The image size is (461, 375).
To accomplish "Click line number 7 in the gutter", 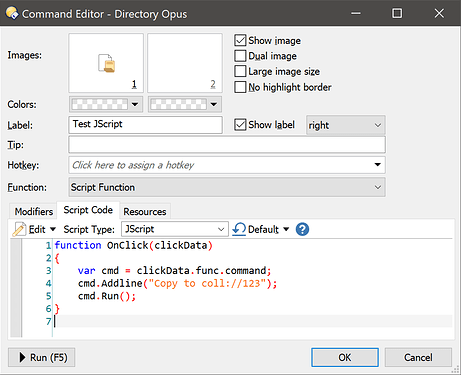I will point(48,321).
